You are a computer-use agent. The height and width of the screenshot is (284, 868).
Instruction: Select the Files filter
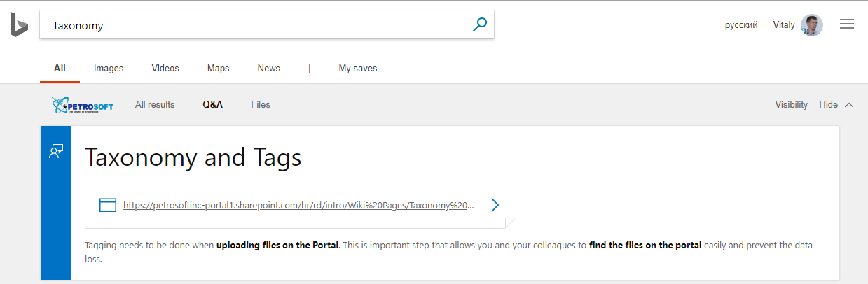click(x=261, y=105)
